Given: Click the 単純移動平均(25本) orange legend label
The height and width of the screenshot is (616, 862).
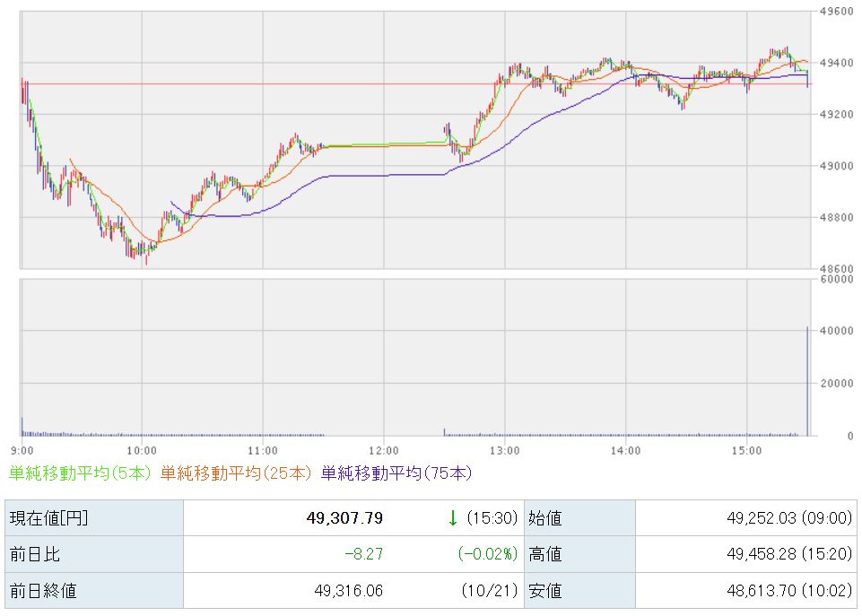Looking at the screenshot, I should tap(237, 473).
